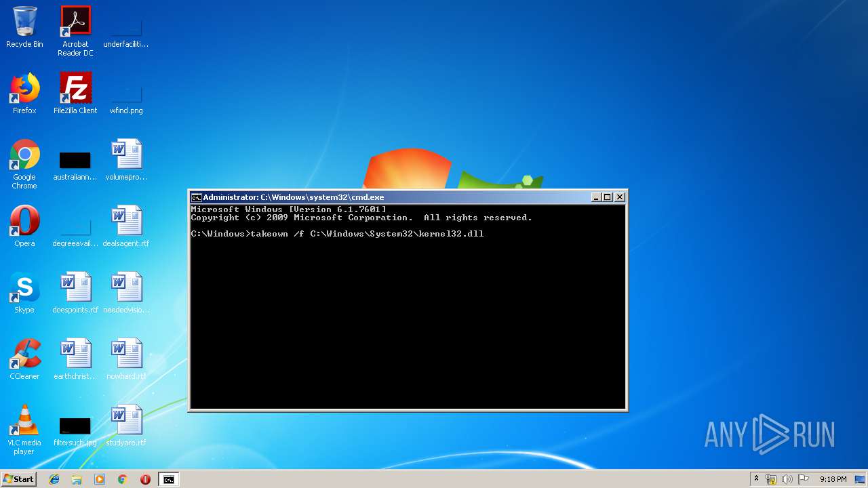
Task: Click the Show desktop button
Action: [861, 479]
